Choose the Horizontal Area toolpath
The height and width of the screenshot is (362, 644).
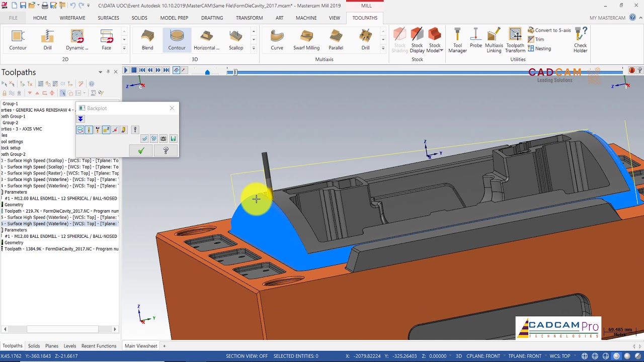coord(206,40)
